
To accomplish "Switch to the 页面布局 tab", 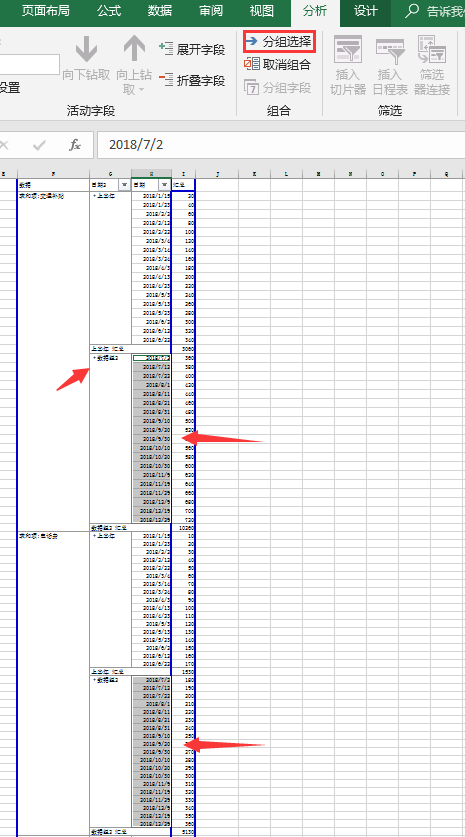I will tap(45, 11).
